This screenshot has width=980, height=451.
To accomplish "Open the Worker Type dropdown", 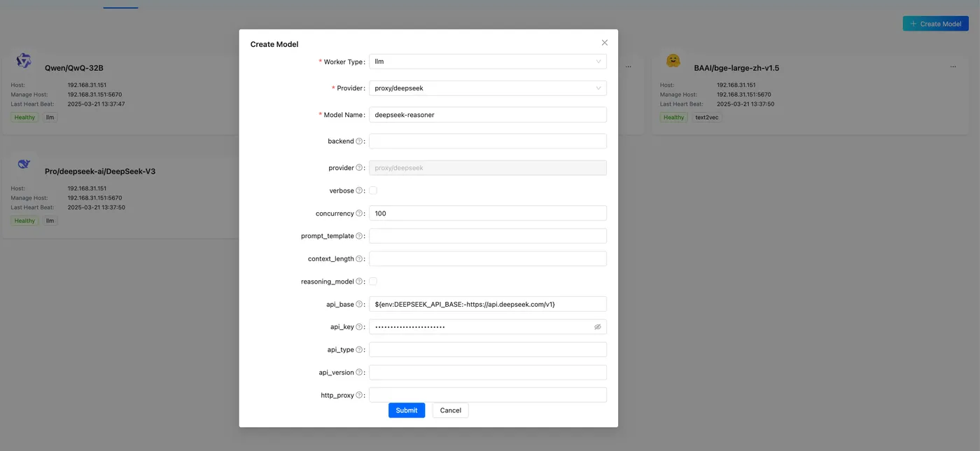I will point(487,62).
